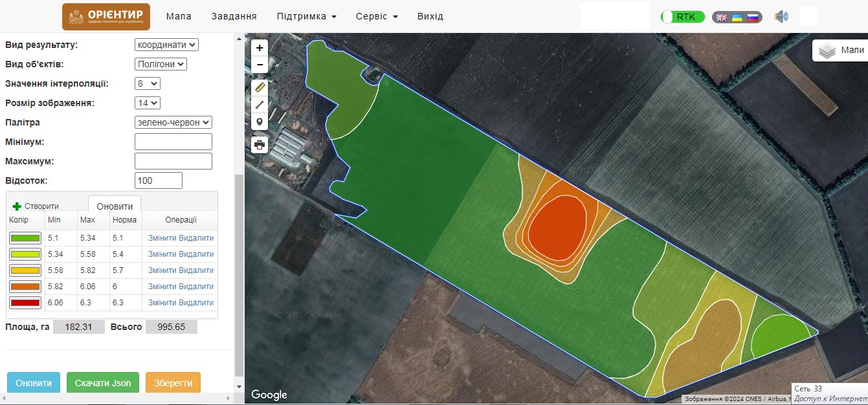Open the Вид результату dropdown

[x=166, y=45]
